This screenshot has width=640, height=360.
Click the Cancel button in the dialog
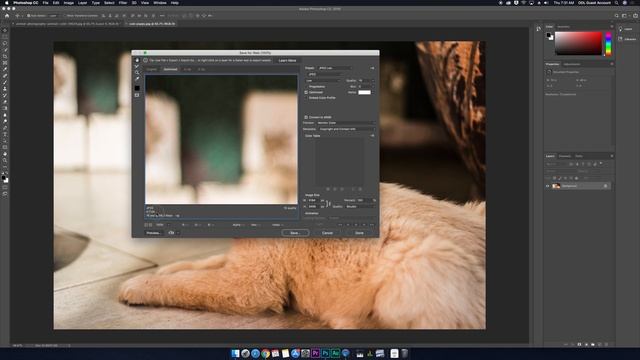pos(328,233)
